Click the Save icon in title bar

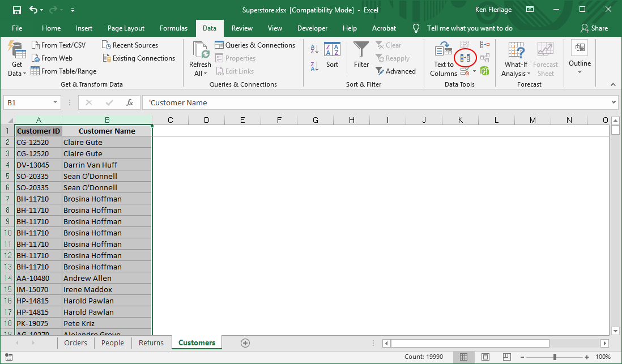coord(16,10)
